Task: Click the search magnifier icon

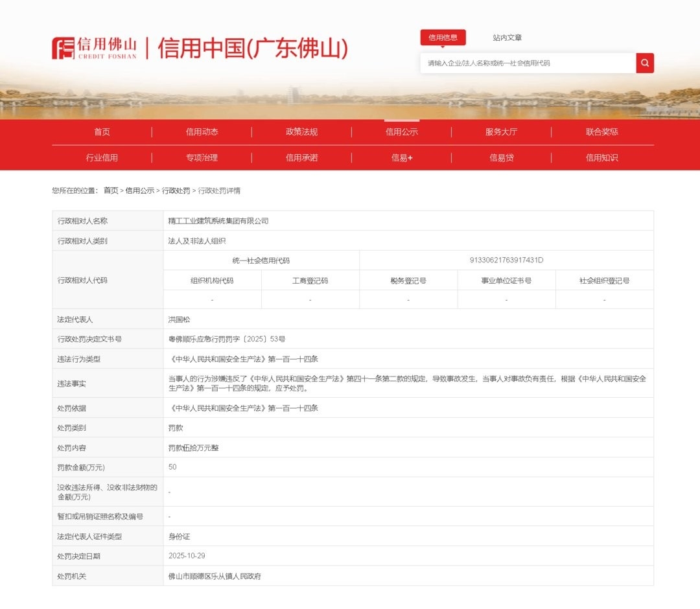Action: coord(644,63)
